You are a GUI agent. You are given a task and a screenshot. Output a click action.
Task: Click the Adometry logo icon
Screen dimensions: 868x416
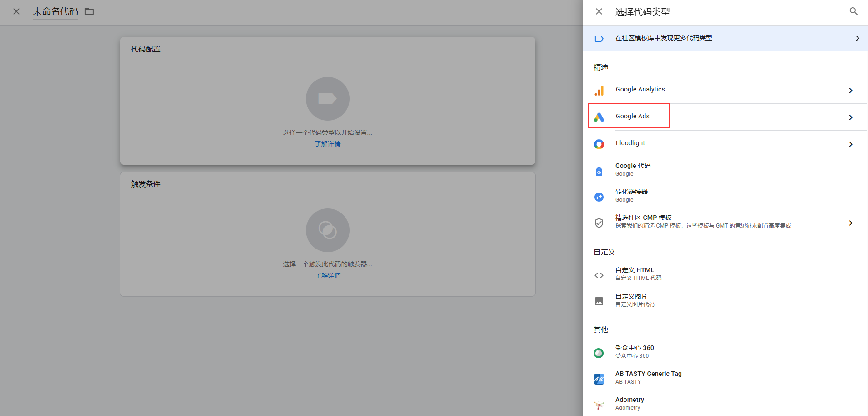click(599, 405)
